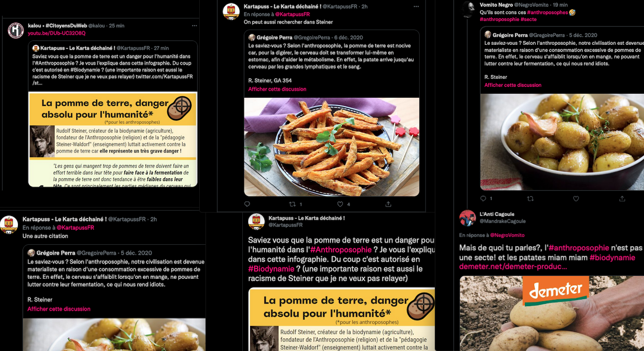This screenshot has height=351, width=644.
Task: Click the #secte hashtag
Action: click(529, 19)
